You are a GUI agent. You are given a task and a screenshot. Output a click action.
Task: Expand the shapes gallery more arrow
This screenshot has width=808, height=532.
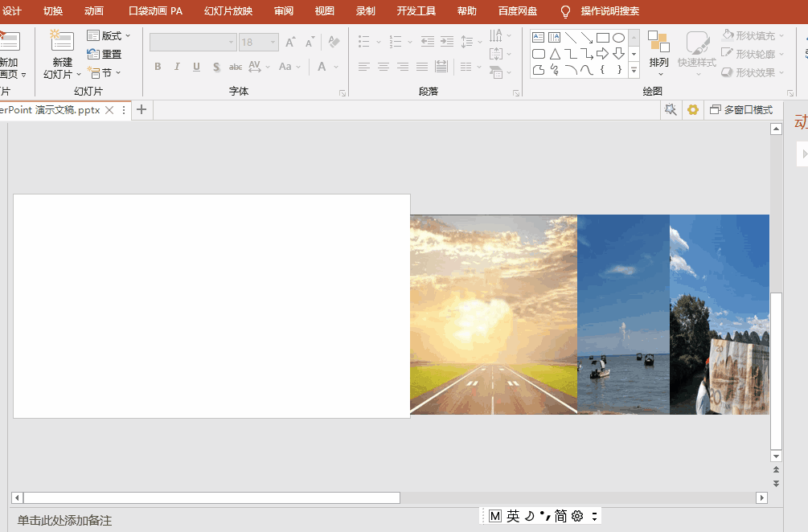pos(634,71)
